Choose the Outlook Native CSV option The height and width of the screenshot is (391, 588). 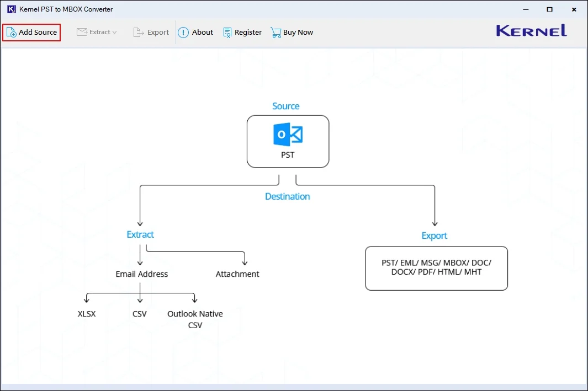tap(195, 319)
